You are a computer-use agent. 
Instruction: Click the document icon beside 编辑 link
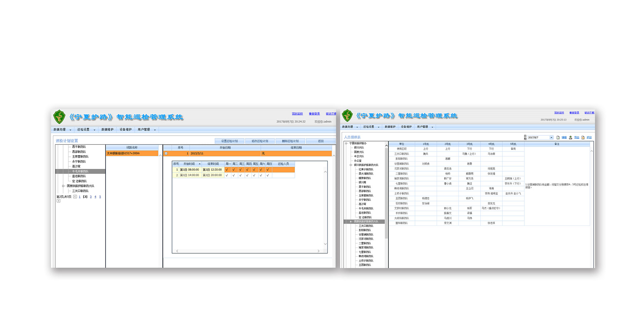click(x=558, y=137)
